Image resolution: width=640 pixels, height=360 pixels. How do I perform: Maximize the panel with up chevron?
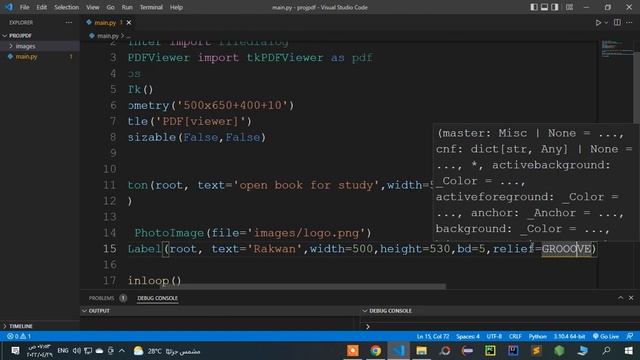[620, 298]
